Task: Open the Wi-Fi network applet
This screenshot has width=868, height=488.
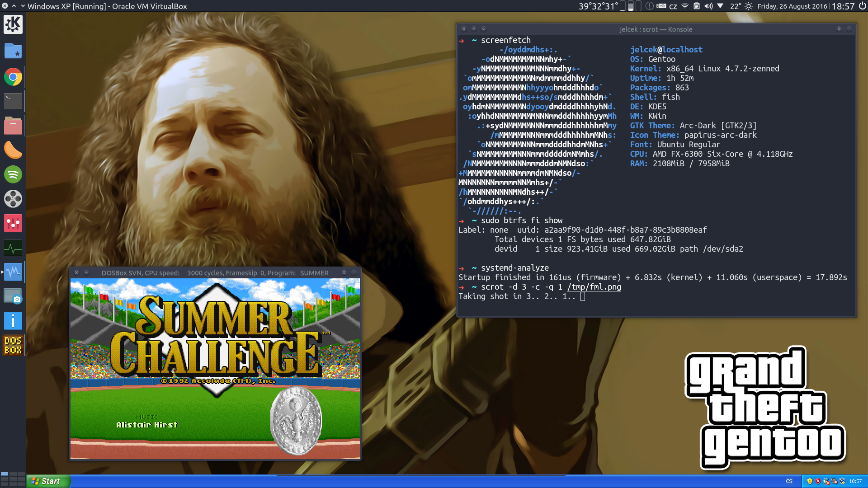Action: pyautogui.click(x=685, y=6)
